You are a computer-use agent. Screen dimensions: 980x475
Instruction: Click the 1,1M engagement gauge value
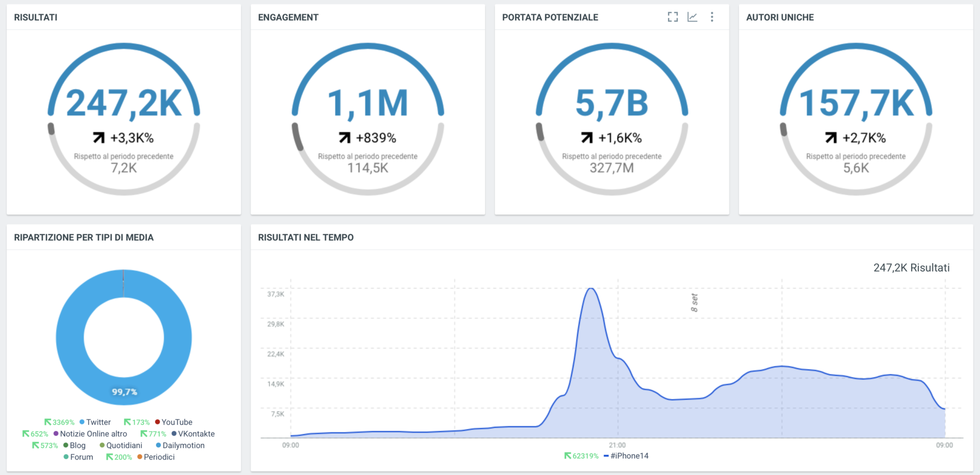pyautogui.click(x=368, y=104)
